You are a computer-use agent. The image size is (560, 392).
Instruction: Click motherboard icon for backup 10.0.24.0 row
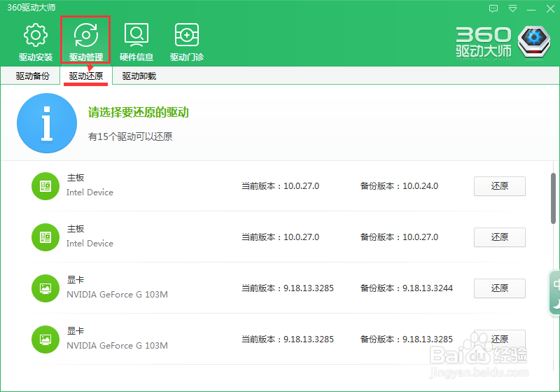pyautogui.click(x=45, y=186)
